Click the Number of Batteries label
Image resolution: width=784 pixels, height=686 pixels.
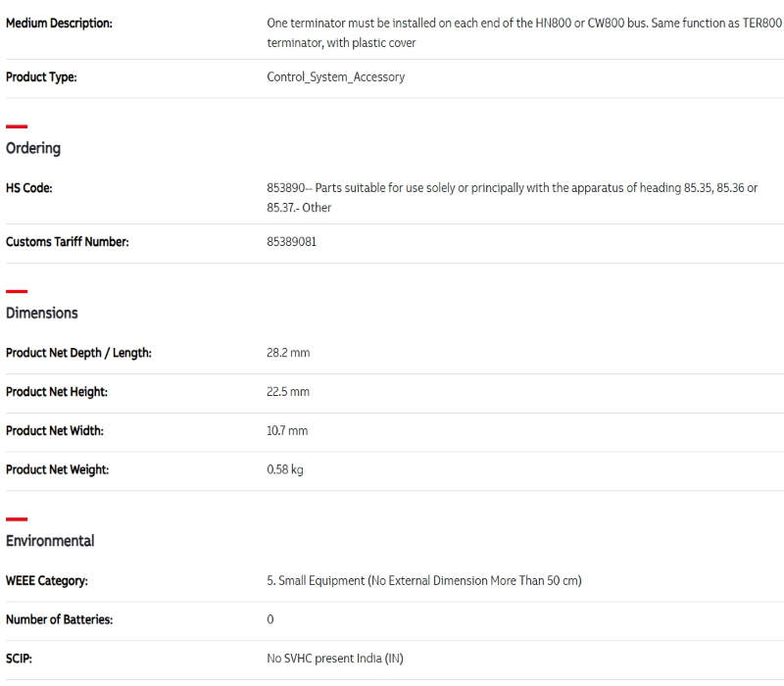[59, 620]
